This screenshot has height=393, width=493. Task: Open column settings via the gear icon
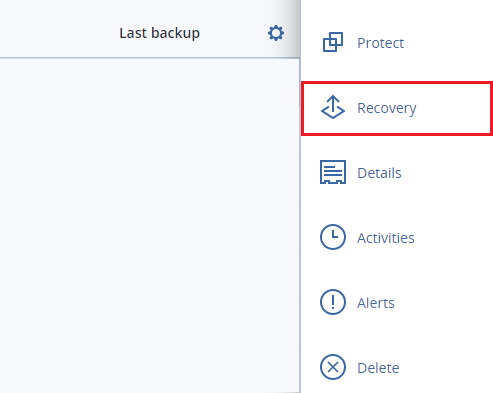(x=276, y=33)
